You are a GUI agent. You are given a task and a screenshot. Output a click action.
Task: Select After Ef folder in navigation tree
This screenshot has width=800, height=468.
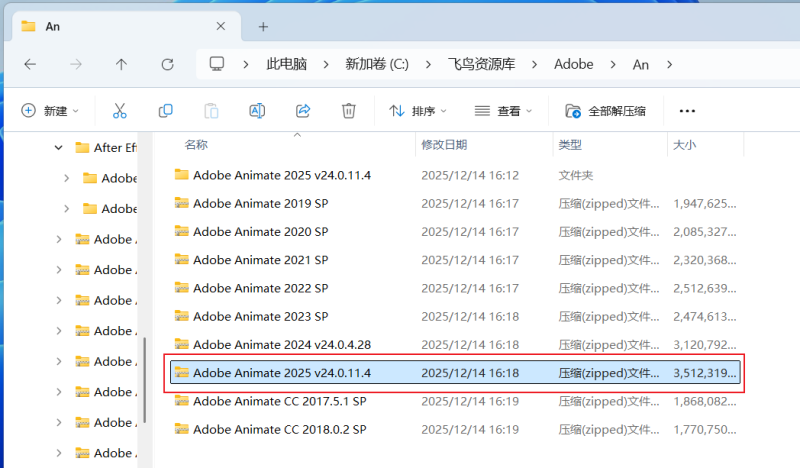(106, 147)
